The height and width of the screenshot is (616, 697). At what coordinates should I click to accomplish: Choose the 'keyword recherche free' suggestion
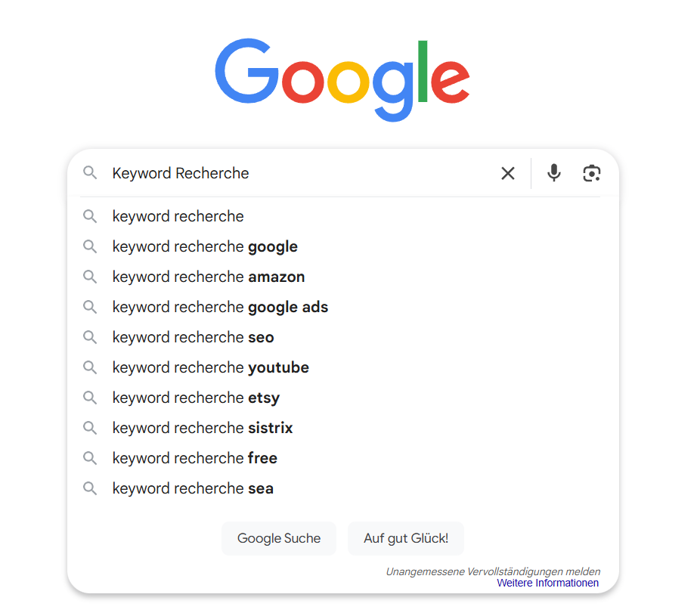[194, 458]
